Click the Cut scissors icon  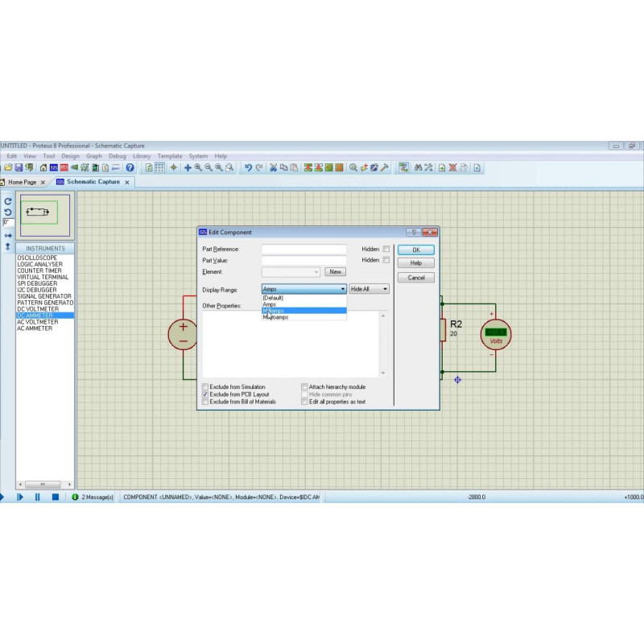click(273, 167)
